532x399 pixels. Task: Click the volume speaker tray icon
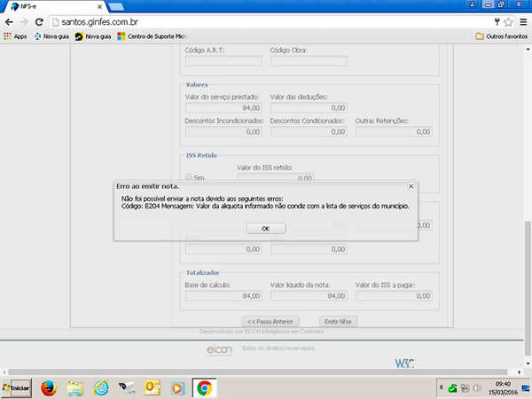coord(477,387)
